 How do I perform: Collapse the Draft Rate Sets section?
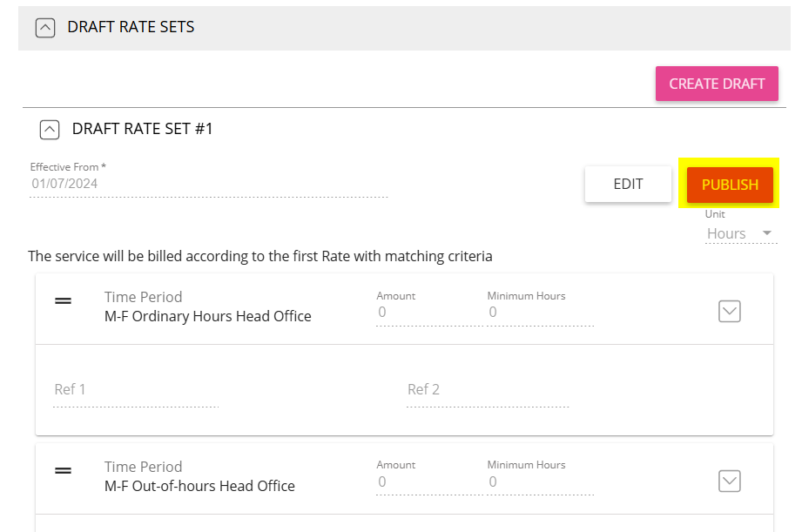[45, 28]
